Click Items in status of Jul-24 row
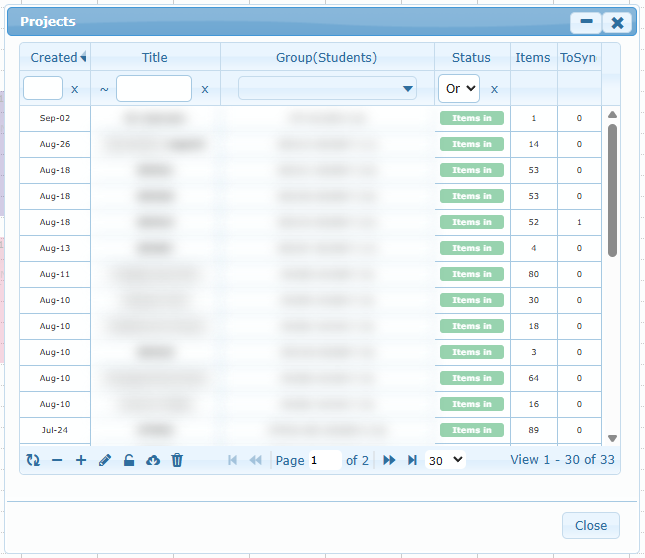This screenshot has width=645, height=558. tap(472, 430)
